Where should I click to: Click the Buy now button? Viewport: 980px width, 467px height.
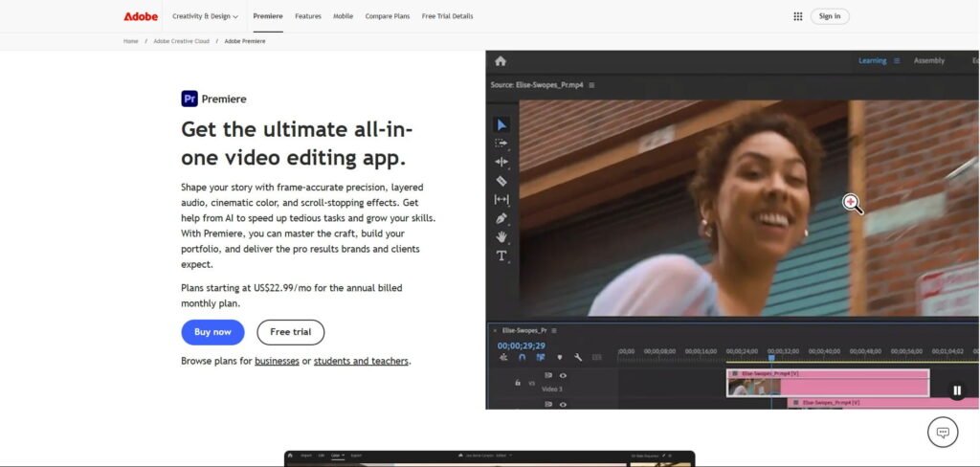(x=212, y=332)
